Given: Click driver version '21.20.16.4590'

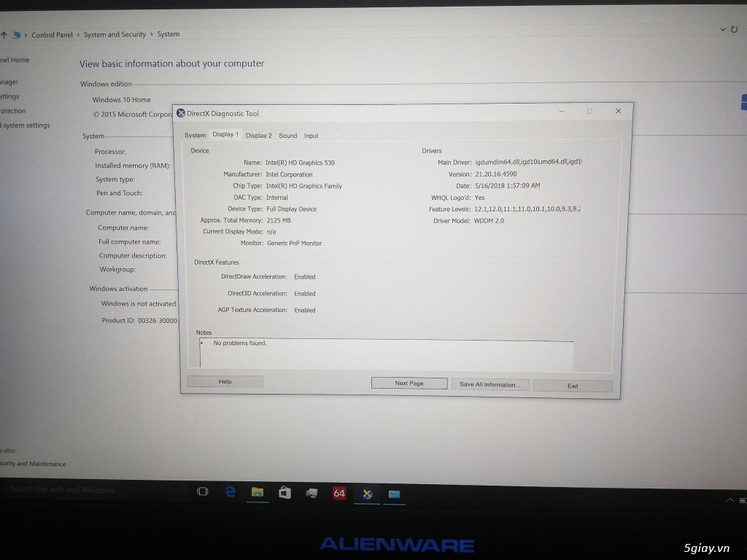Looking at the screenshot, I should click(496, 174).
